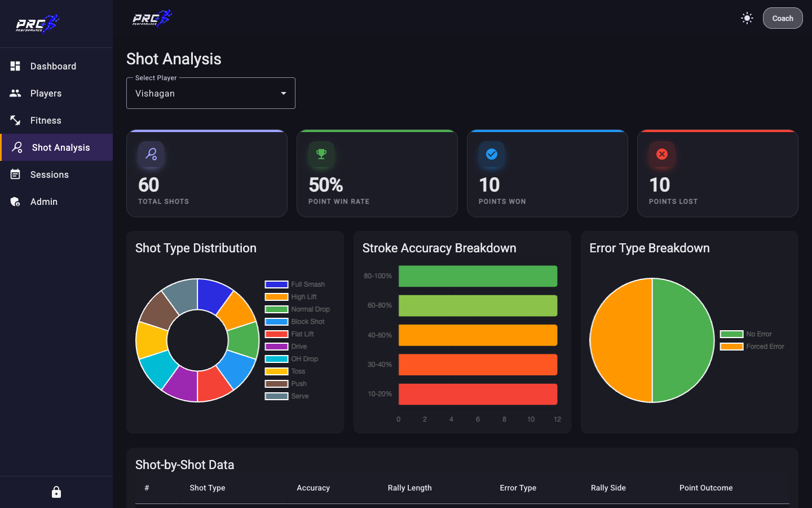Click the dropdown arrow next to Vishagan
This screenshot has width=812, height=508.
(284, 93)
